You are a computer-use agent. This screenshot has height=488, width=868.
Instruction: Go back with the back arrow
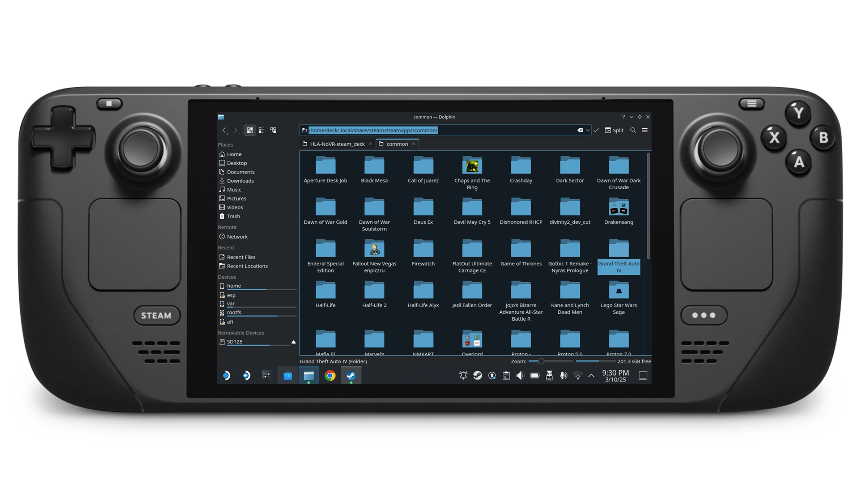225,130
